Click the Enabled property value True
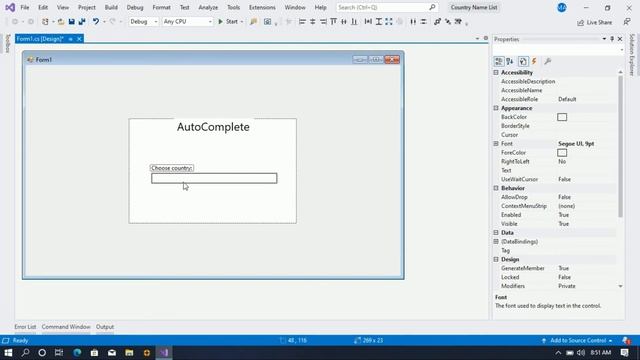Viewport: 640px width, 360px height. (x=564, y=215)
